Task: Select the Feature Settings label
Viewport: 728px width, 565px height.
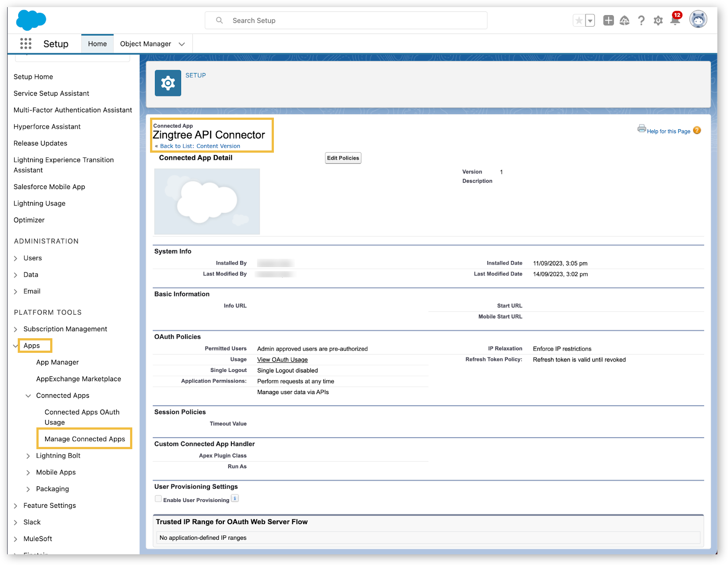Action: (x=50, y=506)
